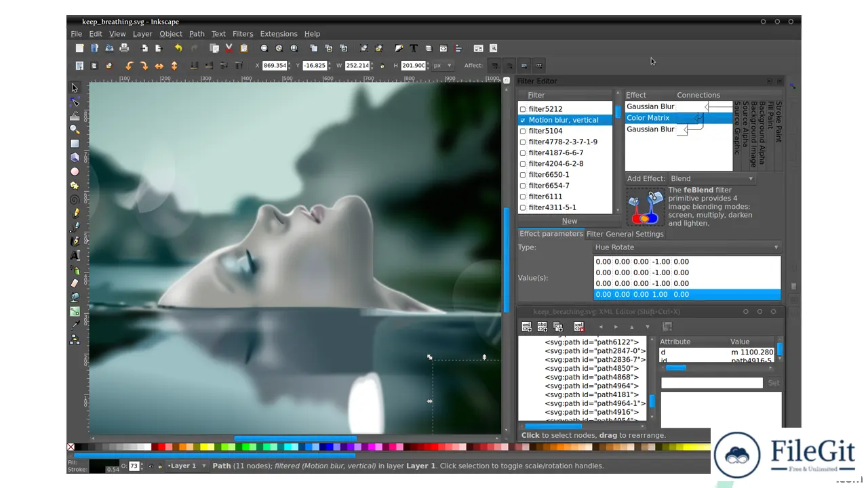Select the Zoom magnifier tool
868x488 pixels.
75,129
